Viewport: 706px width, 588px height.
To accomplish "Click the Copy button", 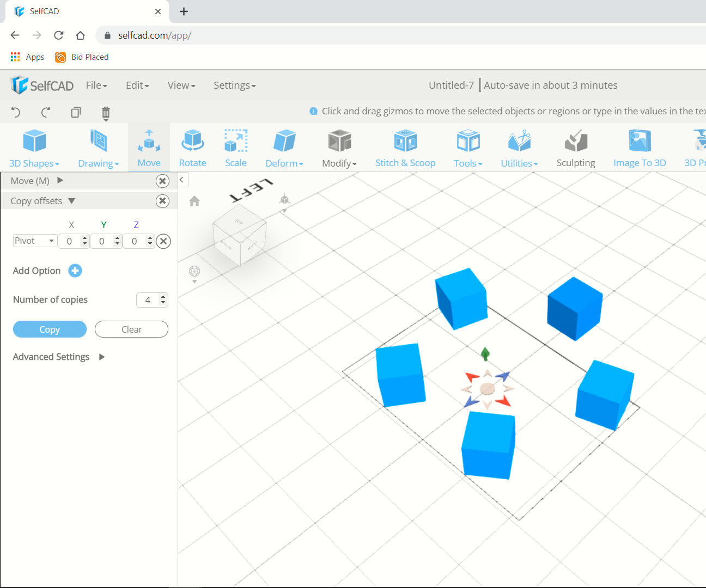I will [50, 329].
